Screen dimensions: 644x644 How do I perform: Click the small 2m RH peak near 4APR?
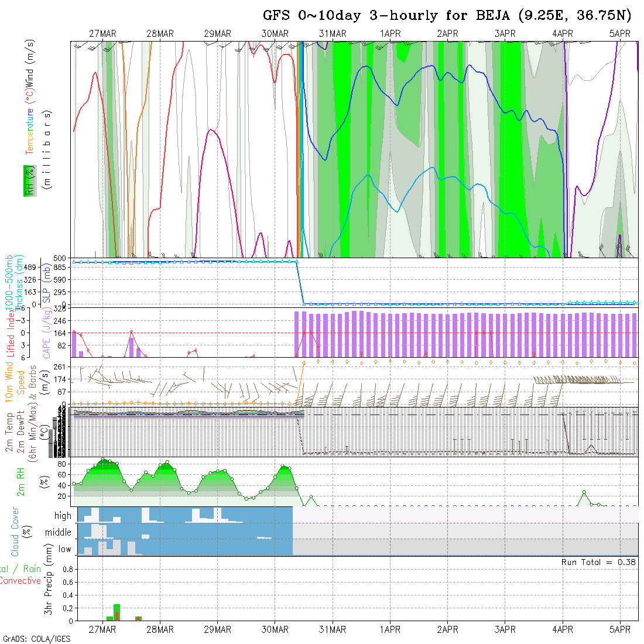(x=584, y=493)
